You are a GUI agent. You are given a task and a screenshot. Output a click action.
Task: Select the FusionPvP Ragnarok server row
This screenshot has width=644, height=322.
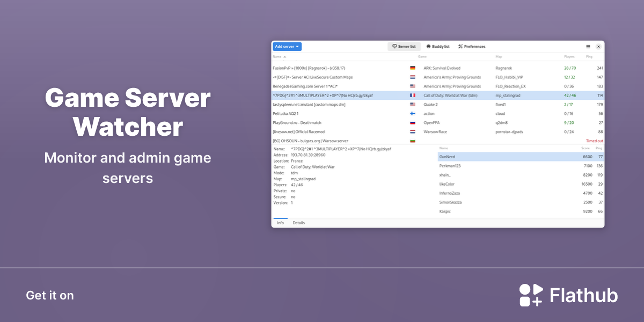pos(438,68)
